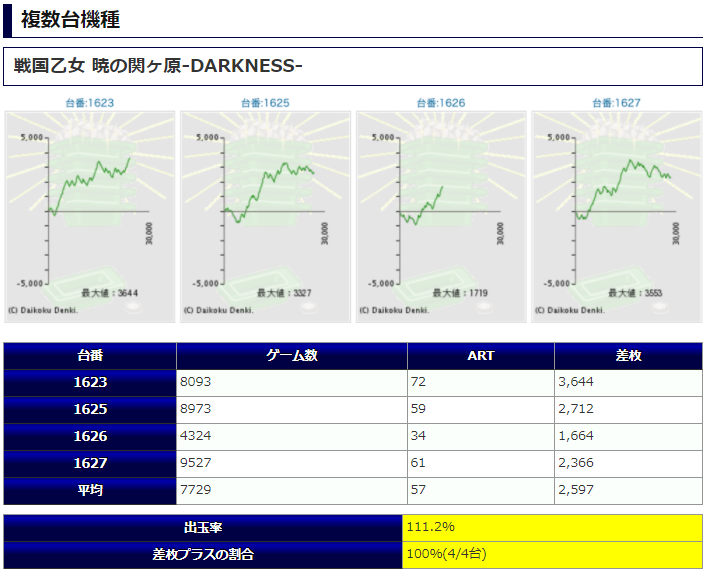Select the 1625 row header cell
Image resolution: width=705 pixels, height=572 pixels.
point(90,410)
